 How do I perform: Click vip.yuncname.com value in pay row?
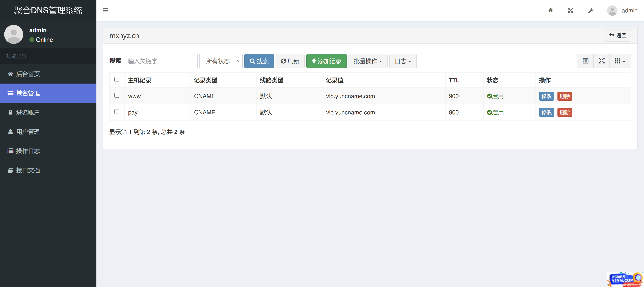(350, 112)
